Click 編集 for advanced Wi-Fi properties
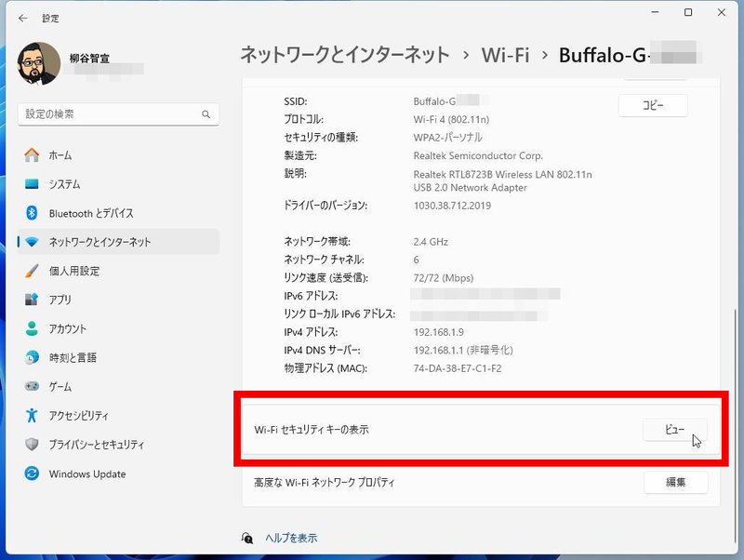 coord(676,482)
